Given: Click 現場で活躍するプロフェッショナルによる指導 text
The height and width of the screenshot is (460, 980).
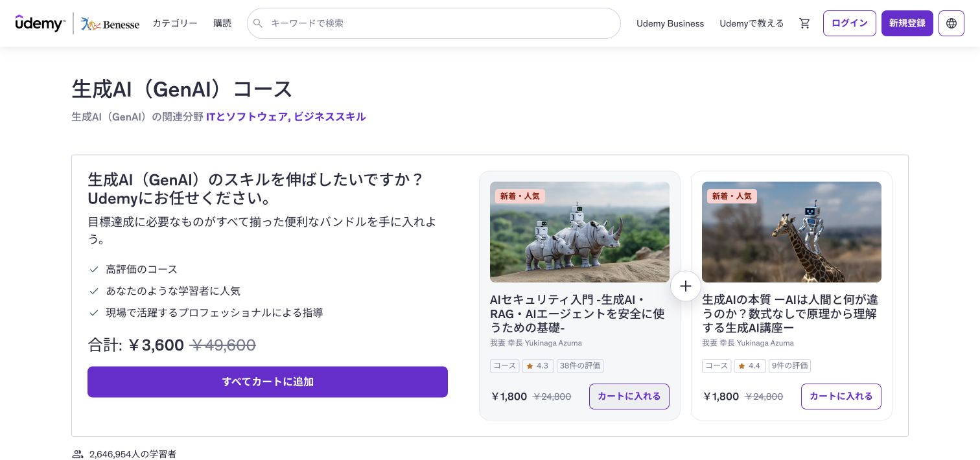Looking at the screenshot, I should [214, 312].
